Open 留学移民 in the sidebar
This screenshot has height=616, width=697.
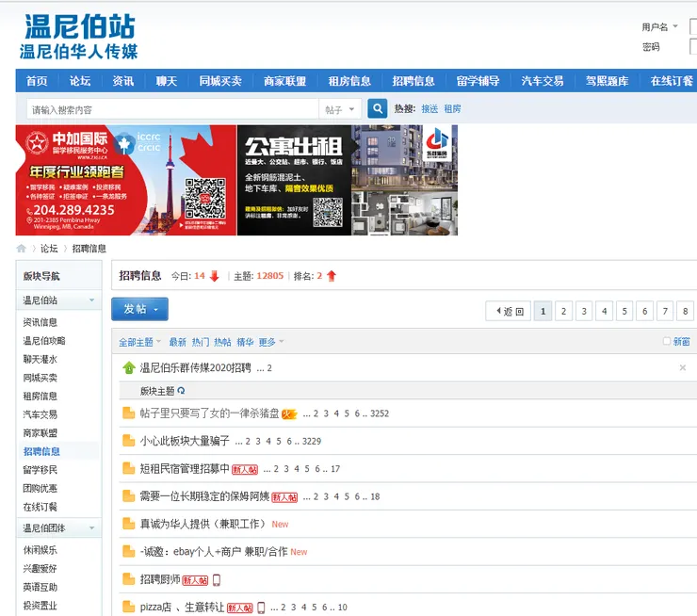[x=40, y=470]
